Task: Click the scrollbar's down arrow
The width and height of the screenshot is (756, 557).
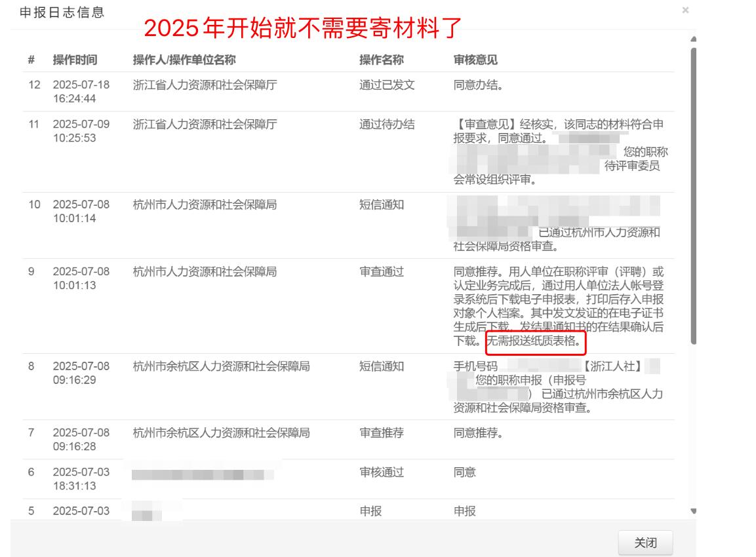Action: click(694, 510)
